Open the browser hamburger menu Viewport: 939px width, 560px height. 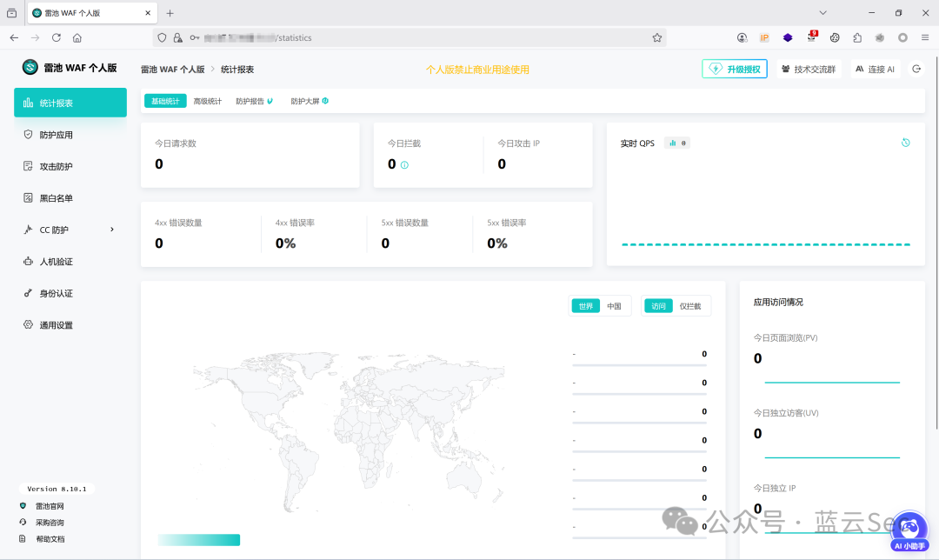925,37
